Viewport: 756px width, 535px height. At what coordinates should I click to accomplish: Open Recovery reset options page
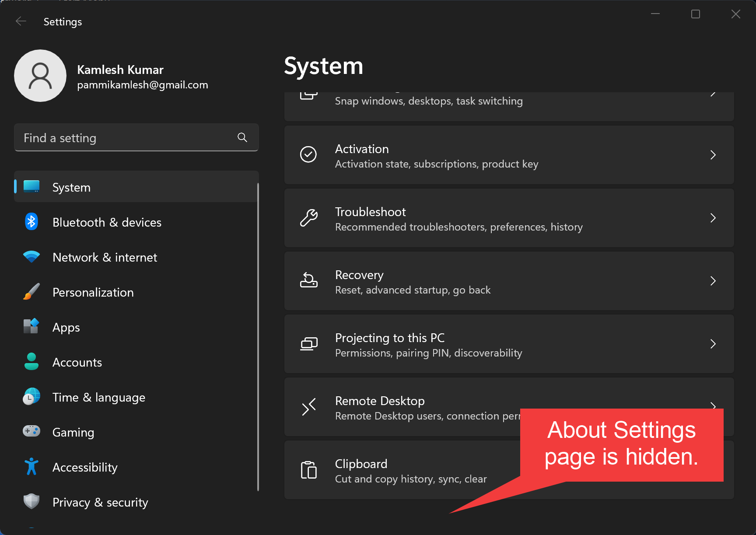click(509, 281)
